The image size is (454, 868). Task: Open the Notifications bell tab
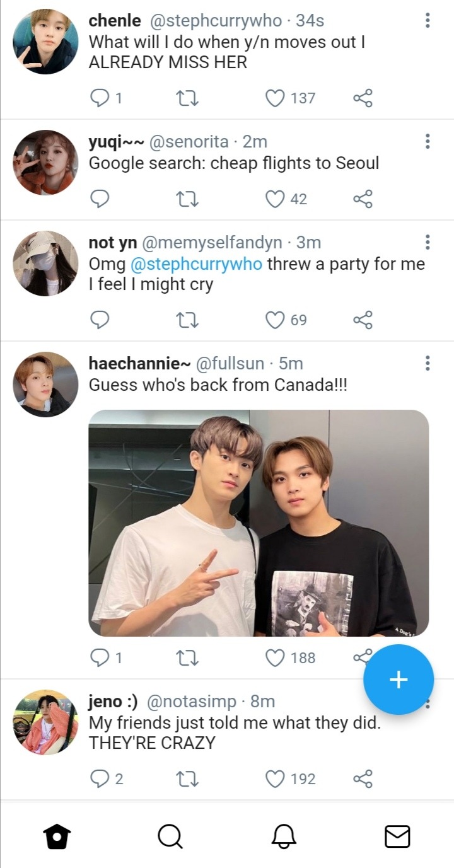pyautogui.click(x=284, y=836)
